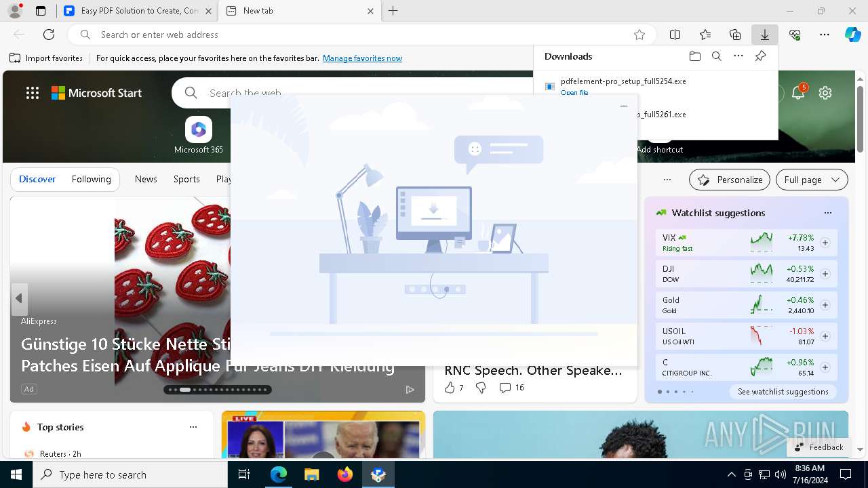Open the Copilot sidebar icon
Viewport: 868px width, 488px height.
pos(852,35)
